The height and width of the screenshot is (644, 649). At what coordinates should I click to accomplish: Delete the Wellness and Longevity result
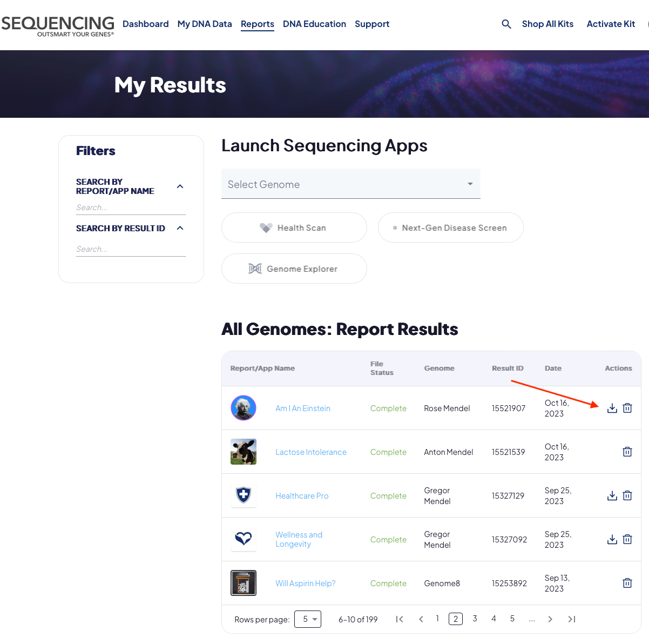coord(627,539)
